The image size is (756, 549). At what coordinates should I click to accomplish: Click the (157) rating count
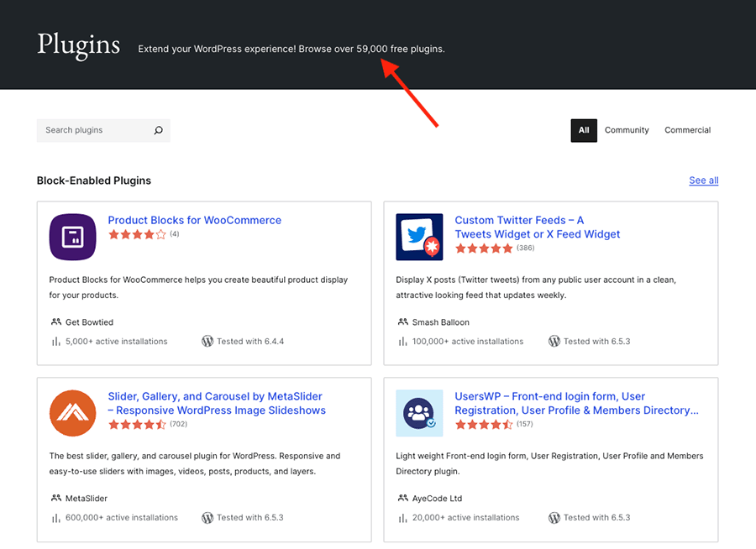point(524,424)
